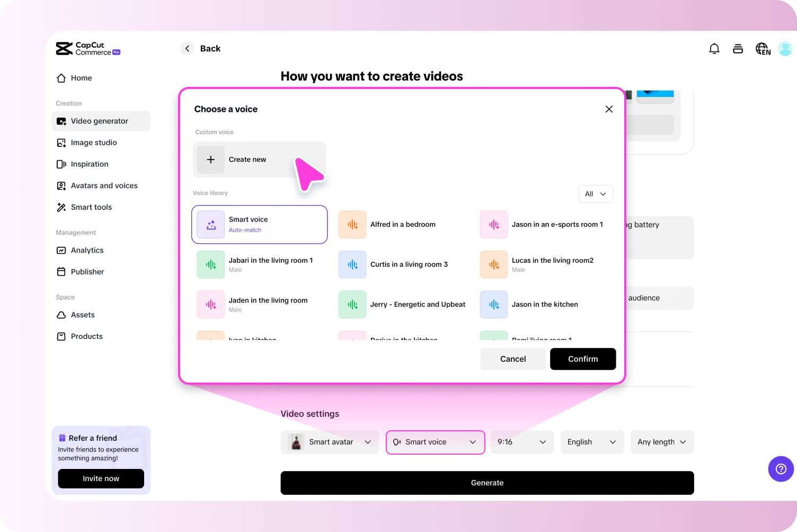The image size is (797, 532).
Task: Open the 9:16 aspect ratio dropdown
Action: click(x=523, y=442)
